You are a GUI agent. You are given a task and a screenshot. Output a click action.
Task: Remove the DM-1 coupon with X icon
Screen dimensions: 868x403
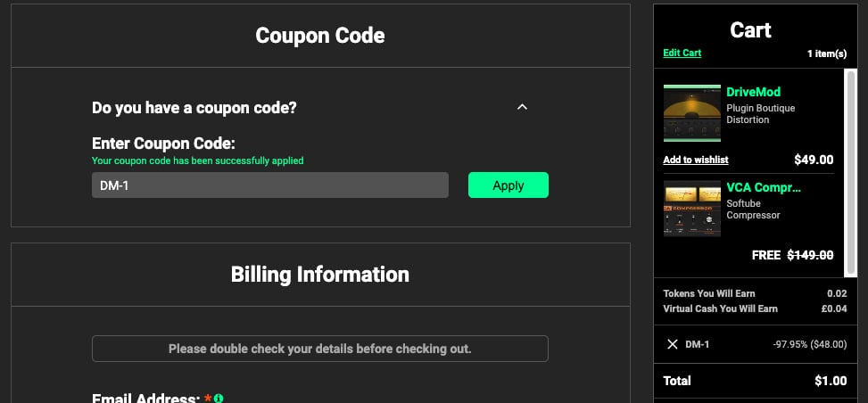click(673, 344)
